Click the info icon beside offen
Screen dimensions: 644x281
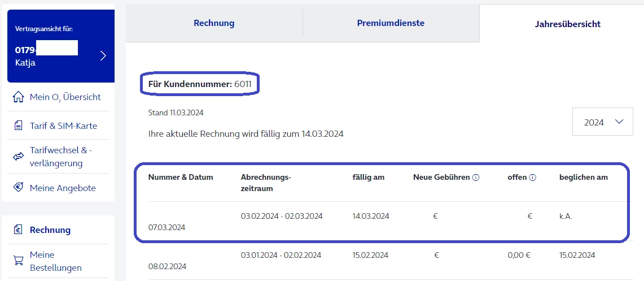pyautogui.click(x=532, y=178)
